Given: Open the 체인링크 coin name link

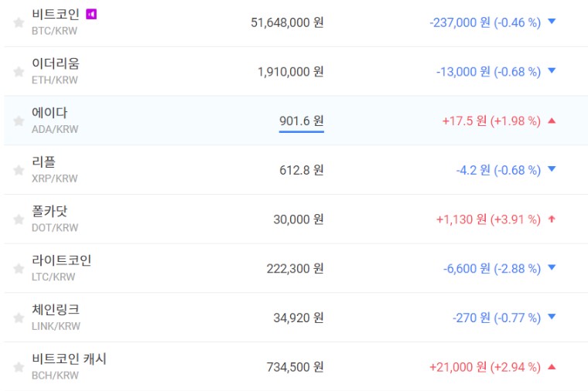Looking at the screenshot, I should pos(55,310).
